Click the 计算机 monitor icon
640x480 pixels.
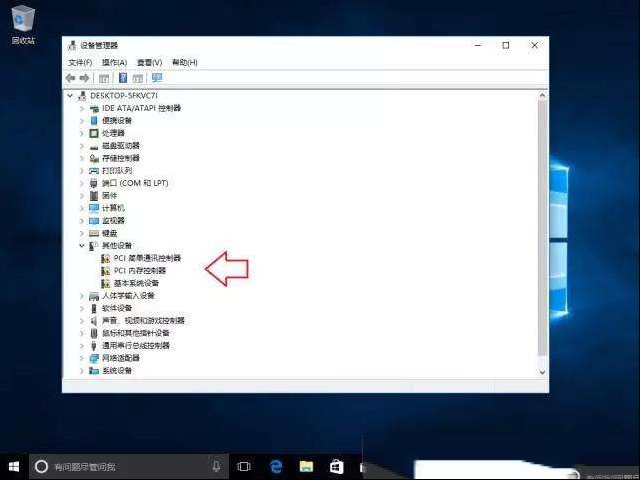coord(94,208)
